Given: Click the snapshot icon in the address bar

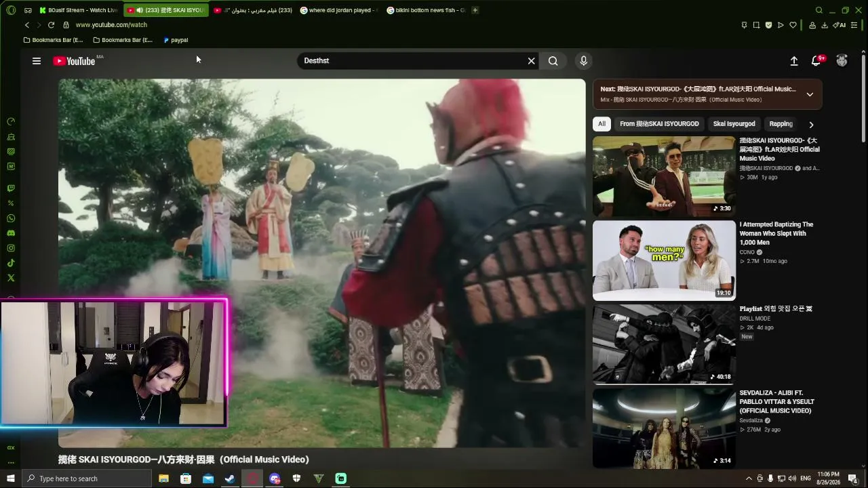Looking at the screenshot, I should click(756, 25).
